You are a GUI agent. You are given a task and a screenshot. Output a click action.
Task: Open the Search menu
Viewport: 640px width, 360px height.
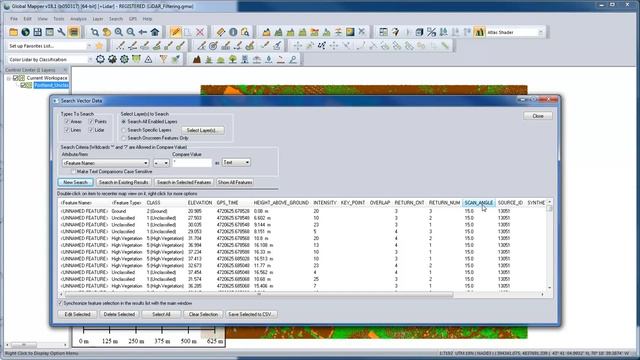click(x=116, y=19)
